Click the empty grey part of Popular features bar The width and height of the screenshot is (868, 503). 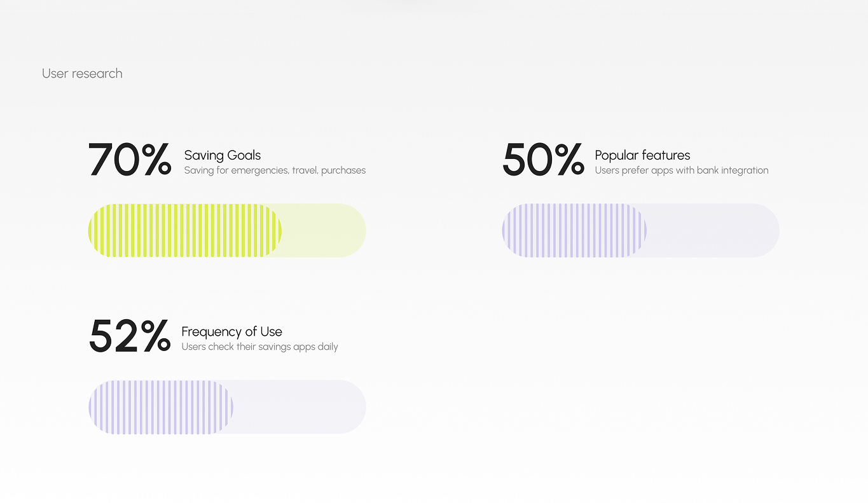coord(712,230)
